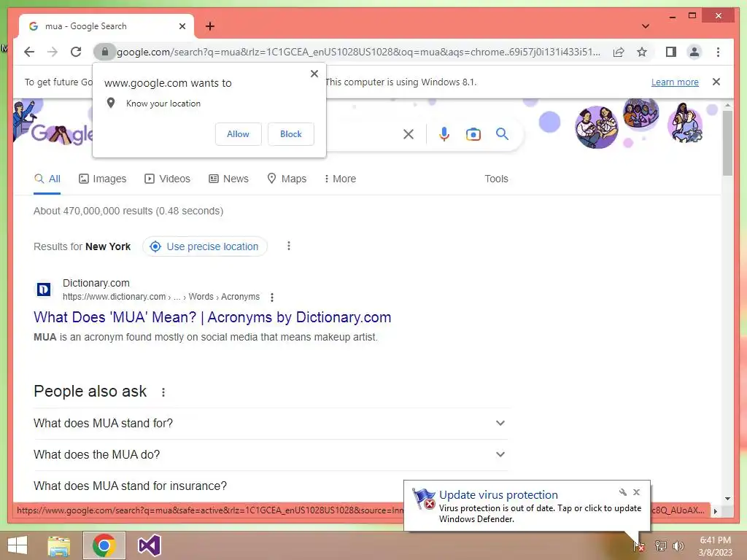The image size is (747, 560).
Task: Open location options three-dot menu
Action: 289,246
